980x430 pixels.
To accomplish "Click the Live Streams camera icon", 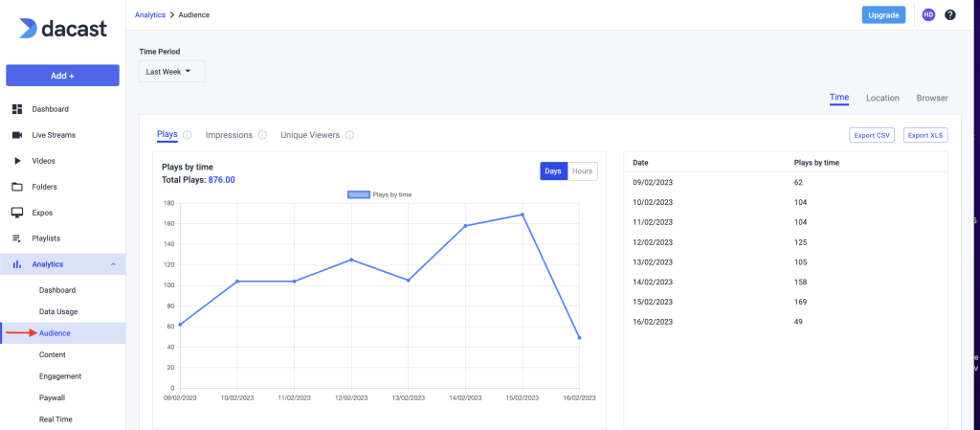I will point(17,135).
